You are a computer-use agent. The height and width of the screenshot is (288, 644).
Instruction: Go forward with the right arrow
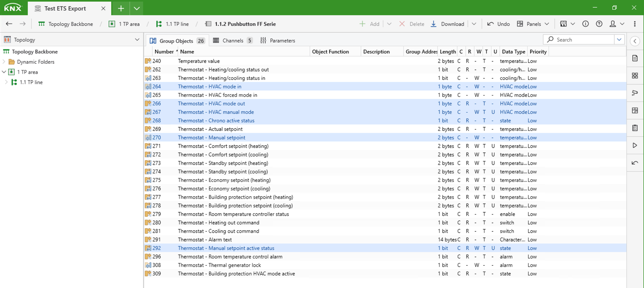coord(23,24)
